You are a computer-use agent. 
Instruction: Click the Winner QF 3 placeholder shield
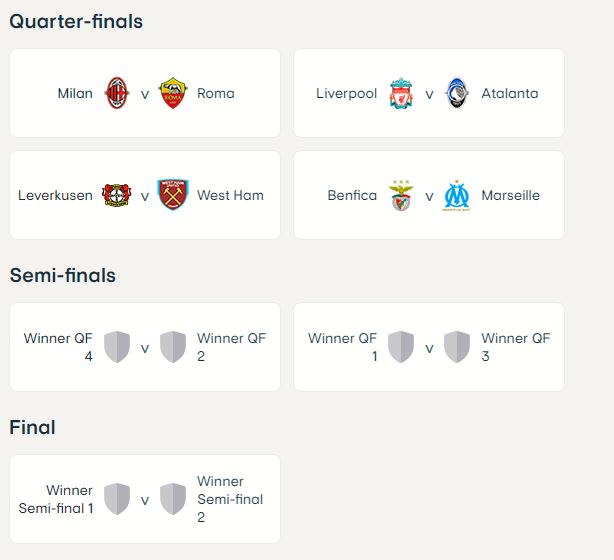(x=457, y=347)
